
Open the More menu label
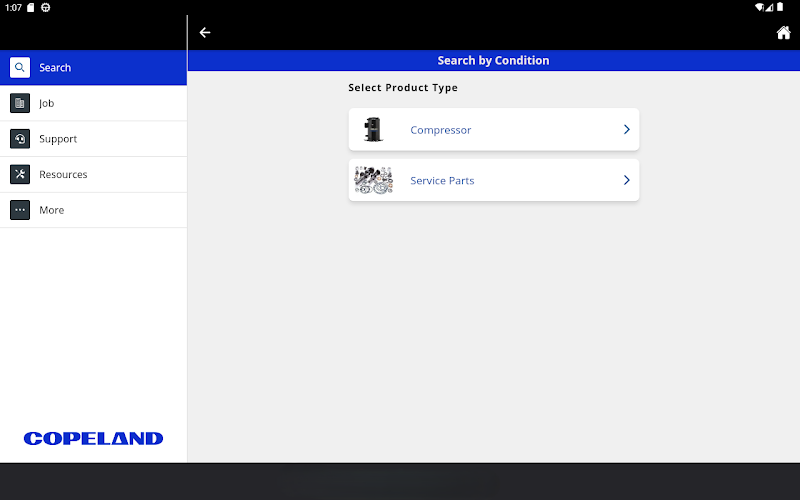(52, 210)
